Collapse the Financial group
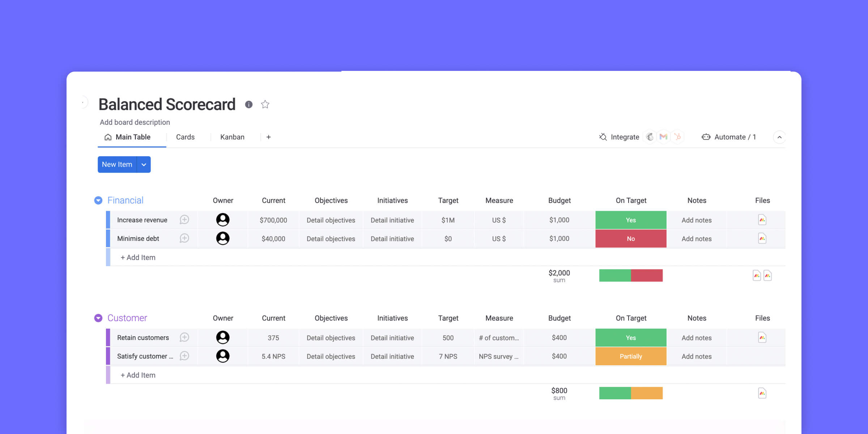 [x=98, y=200]
